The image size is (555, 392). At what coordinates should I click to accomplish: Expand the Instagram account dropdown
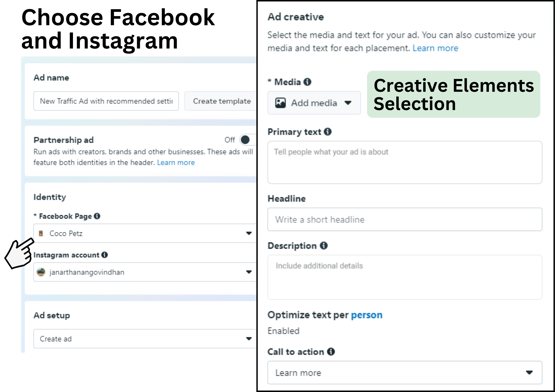(x=249, y=272)
